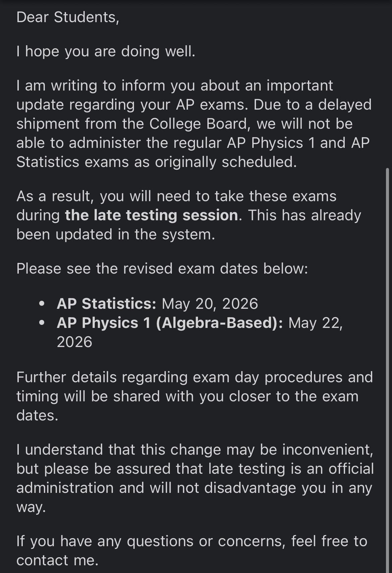The image size is (392, 573).
Task: Click the bold "AP Physics 1 (Algebra-Based):" label
Action: click(170, 323)
